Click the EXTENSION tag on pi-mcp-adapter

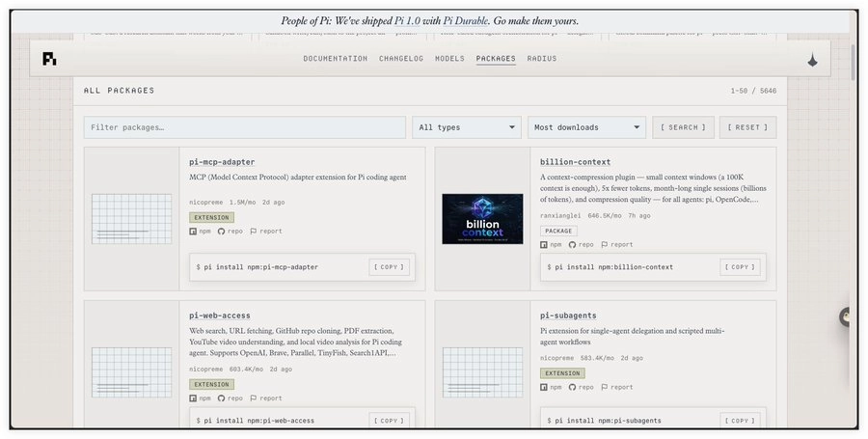click(211, 217)
